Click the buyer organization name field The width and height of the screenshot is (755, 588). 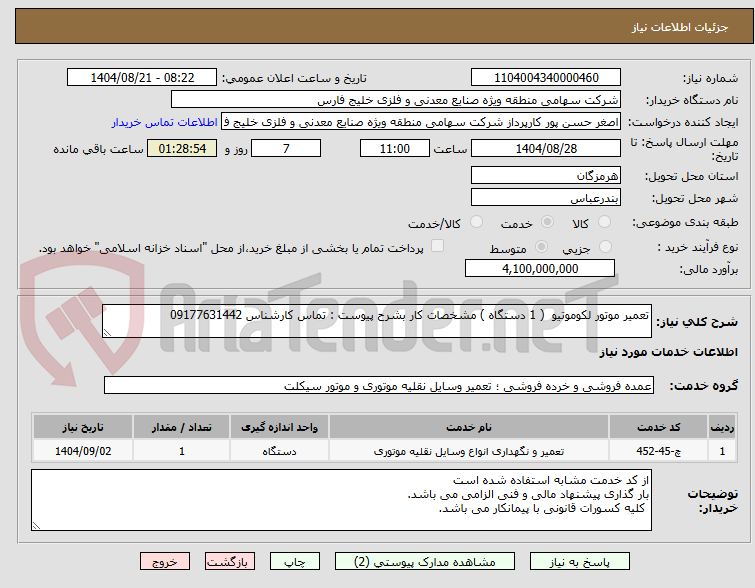click(396, 100)
